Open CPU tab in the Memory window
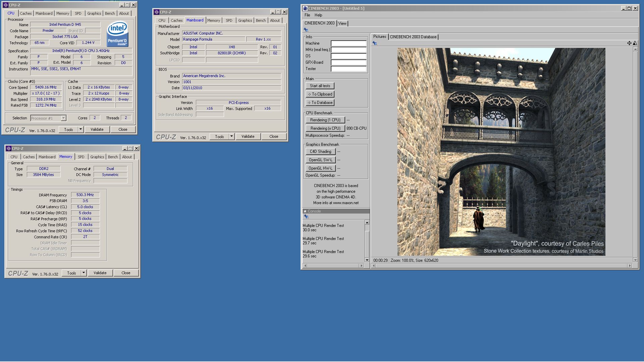This screenshot has width=644, height=362. (x=14, y=157)
